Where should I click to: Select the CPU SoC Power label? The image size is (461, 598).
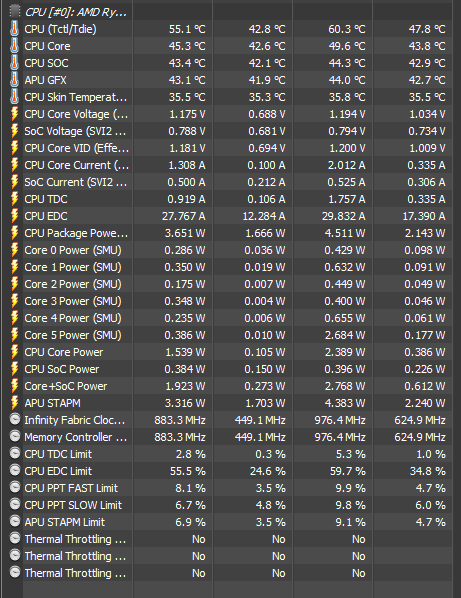[61, 369]
